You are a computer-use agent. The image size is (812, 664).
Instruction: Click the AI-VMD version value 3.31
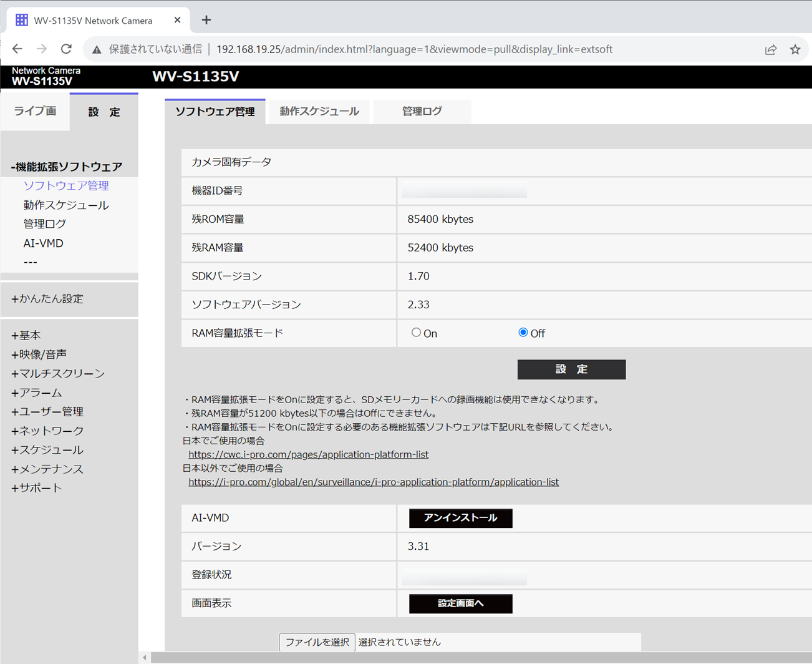[418, 547]
